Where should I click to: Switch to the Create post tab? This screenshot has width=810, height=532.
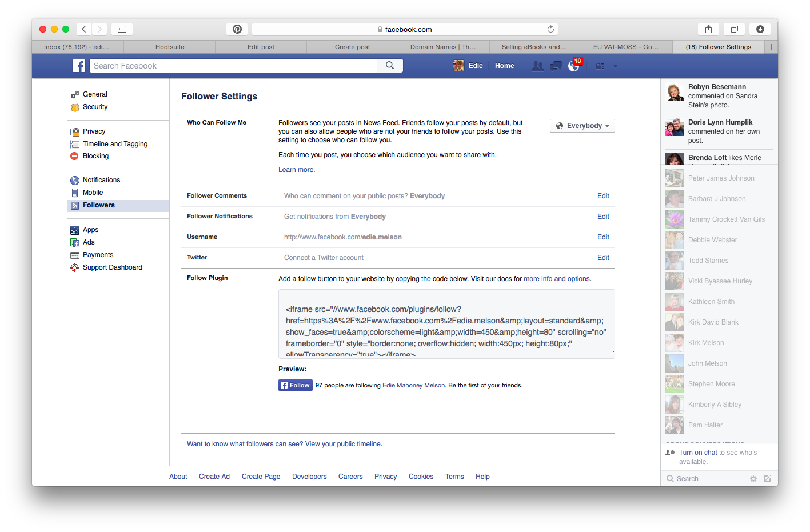pyautogui.click(x=352, y=47)
